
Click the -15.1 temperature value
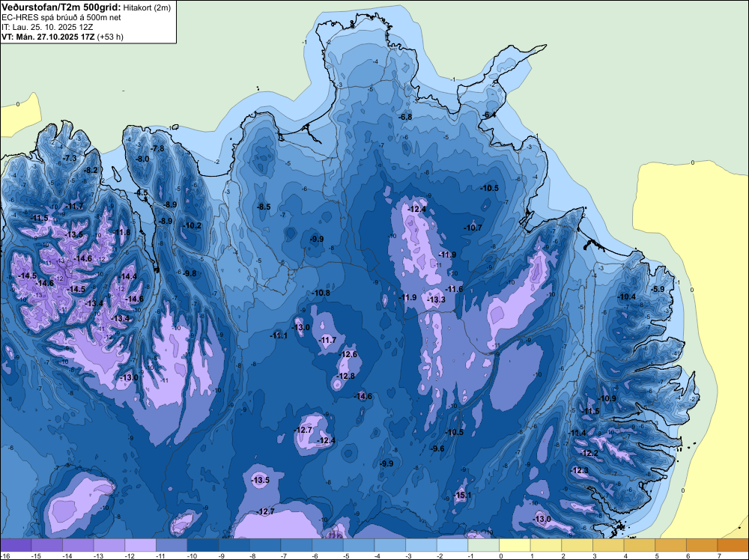463,495
